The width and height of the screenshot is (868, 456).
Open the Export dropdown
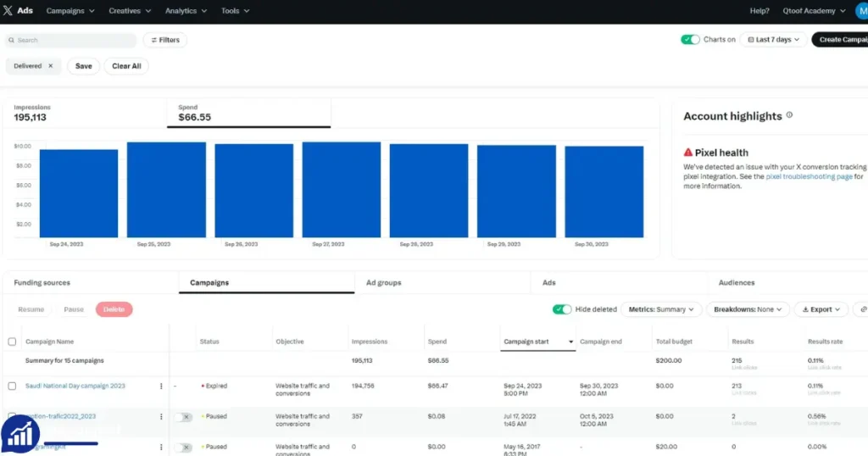click(821, 309)
